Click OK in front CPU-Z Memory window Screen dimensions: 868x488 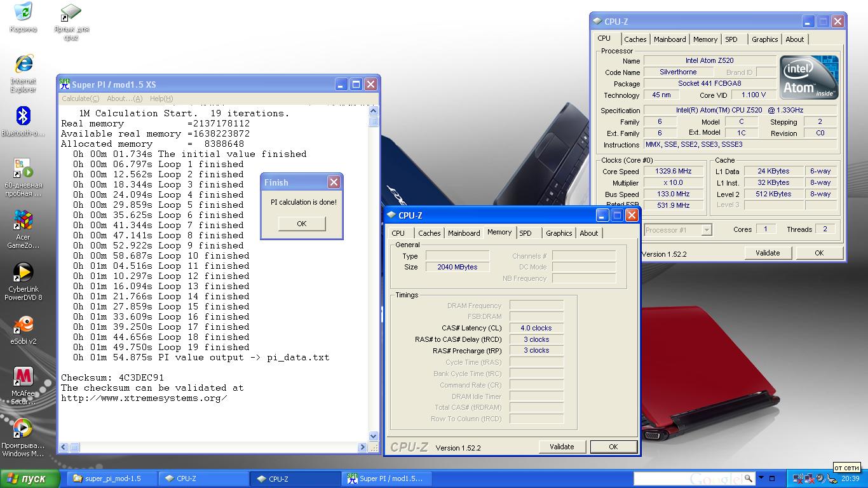point(613,447)
